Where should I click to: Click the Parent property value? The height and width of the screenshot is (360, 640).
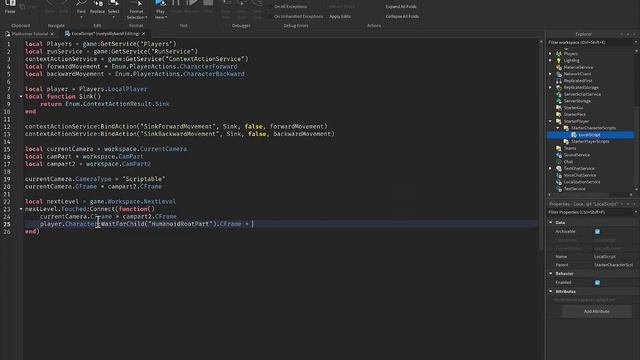(613, 264)
